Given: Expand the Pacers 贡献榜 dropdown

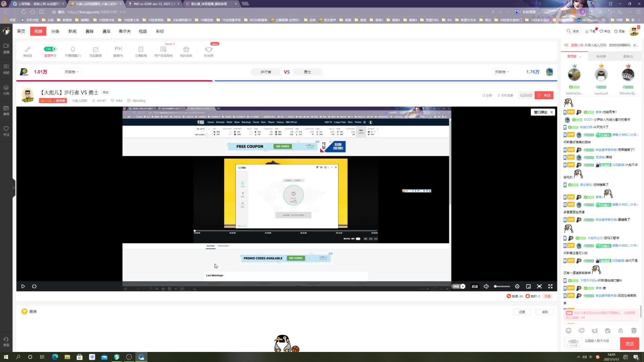Looking at the screenshot, I should coord(71,72).
